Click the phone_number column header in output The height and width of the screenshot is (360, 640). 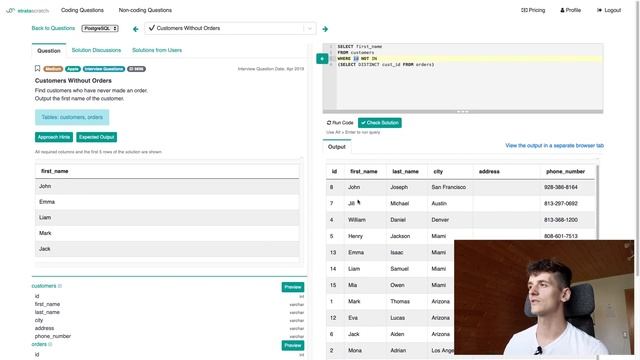tap(565, 171)
